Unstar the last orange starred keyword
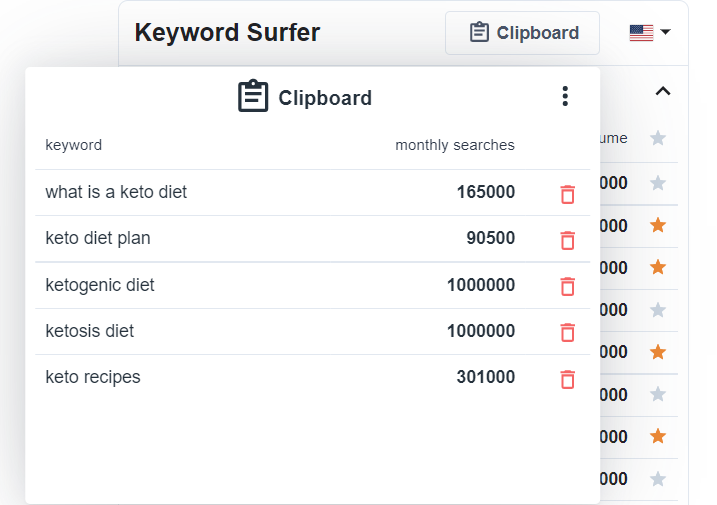The width and height of the screenshot is (717, 505). 658,436
